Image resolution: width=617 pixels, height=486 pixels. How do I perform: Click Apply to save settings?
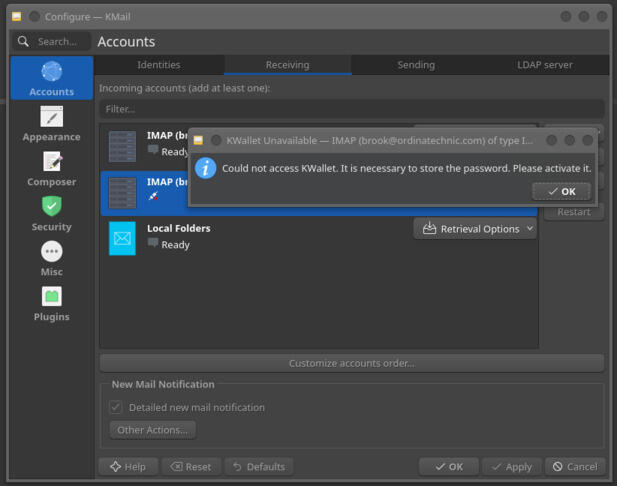pyautogui.click(x=512, y=467)
